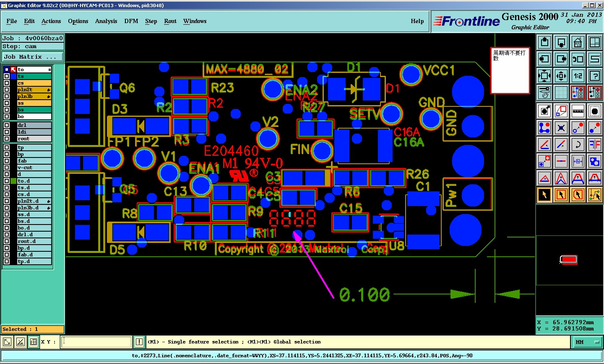Open the Windows menu
Screen dimensions: 604x364
point(195,21)
